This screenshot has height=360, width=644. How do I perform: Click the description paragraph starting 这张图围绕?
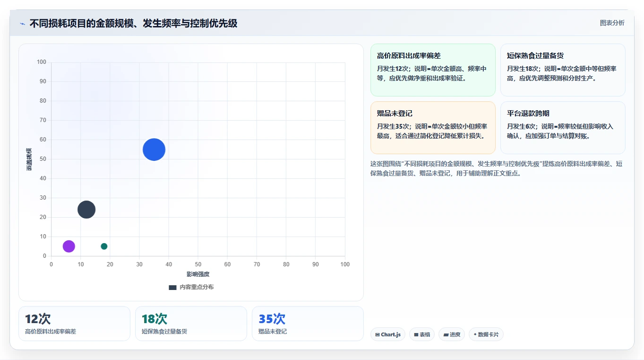click(x=496, y=168)
